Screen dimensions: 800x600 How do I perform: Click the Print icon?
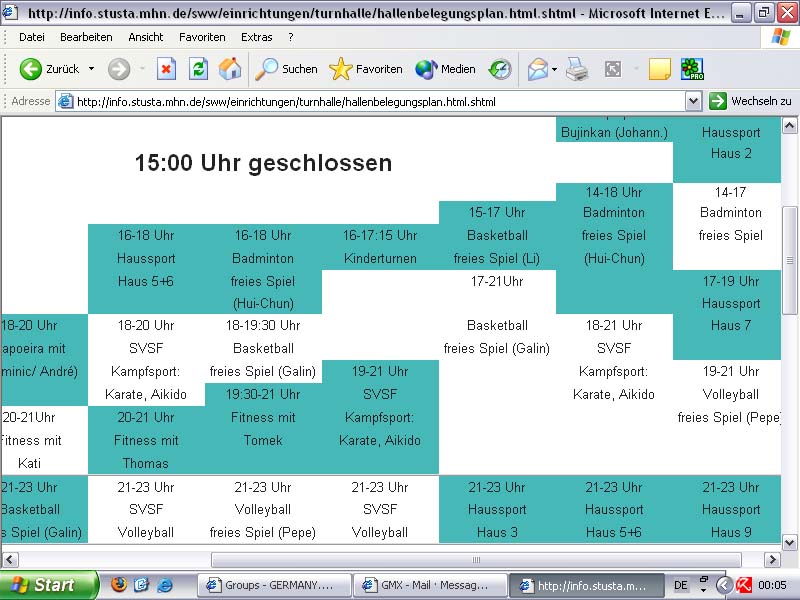pos(577,69)
